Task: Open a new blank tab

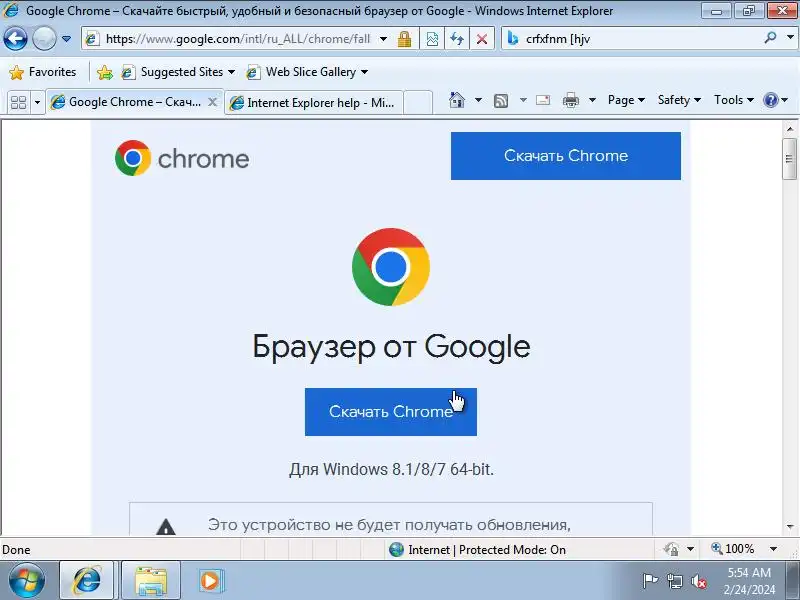Action: (418, 103)
